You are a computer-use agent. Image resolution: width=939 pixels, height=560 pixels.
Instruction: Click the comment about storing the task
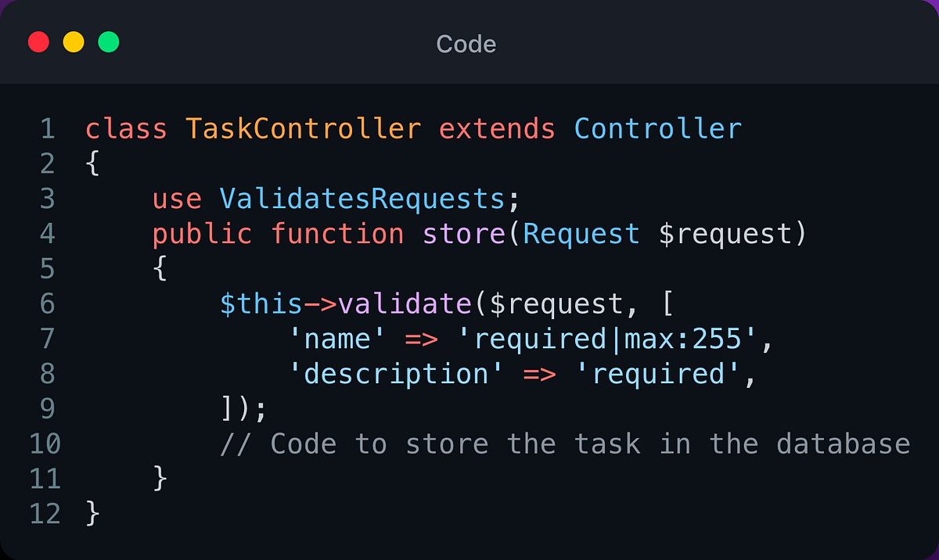click(565, 445)
